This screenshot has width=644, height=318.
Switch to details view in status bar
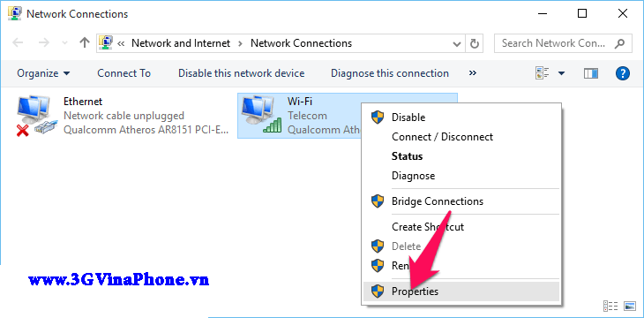pos(610,306)
